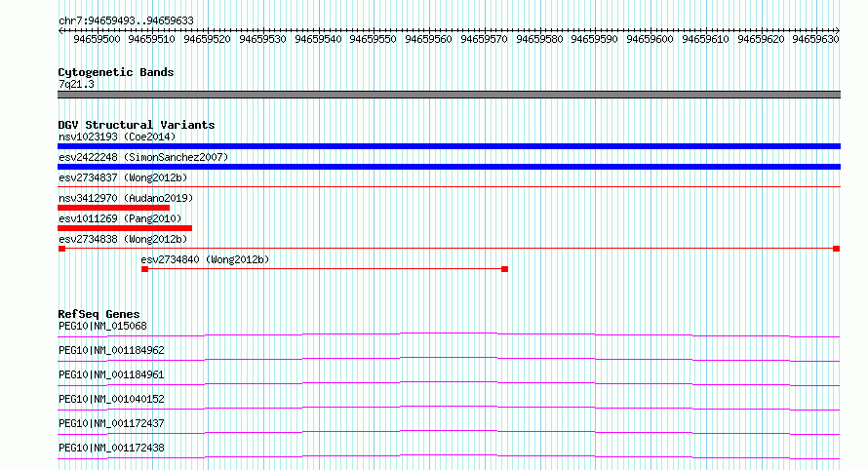Screen dimensions: 868x470
Task: Open the esv2734838 (Wong2012b) label
Action: click(x=123, y=239)
